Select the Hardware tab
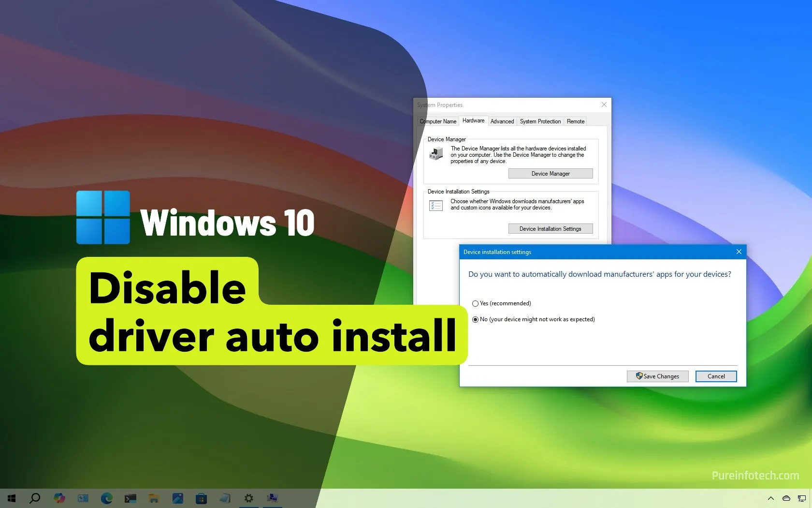This screenshot has width=812, height=508. pos(473,120)
